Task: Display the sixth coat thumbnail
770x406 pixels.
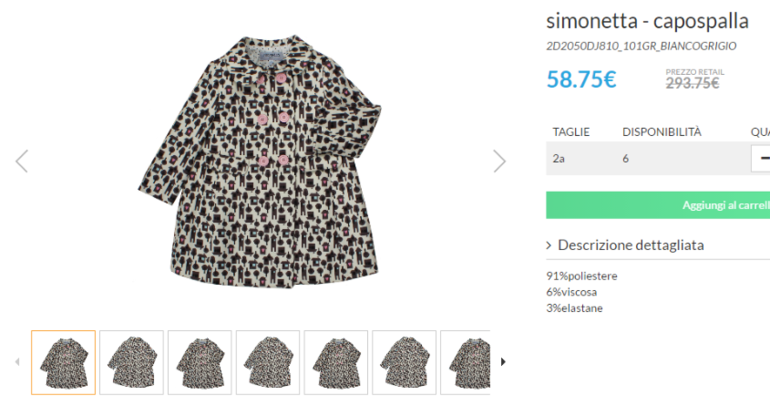Action: coord(404,362)
